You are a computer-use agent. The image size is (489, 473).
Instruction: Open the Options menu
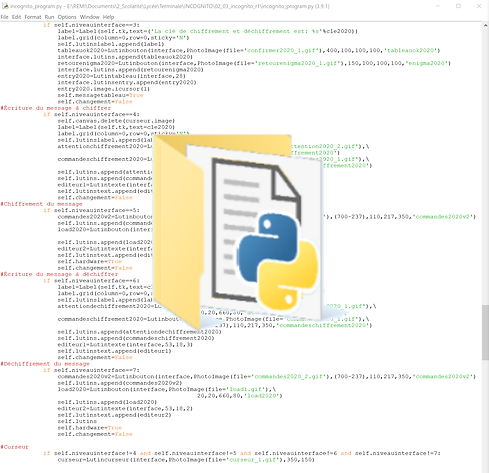pyautogui.click(x=67, y=17)
